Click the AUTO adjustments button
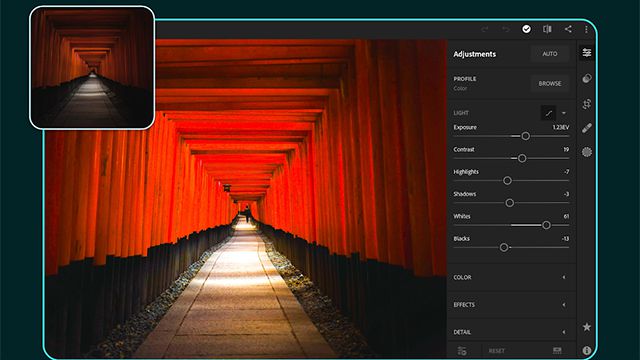This screenshot has height=360, width=640. click(550, 54)
